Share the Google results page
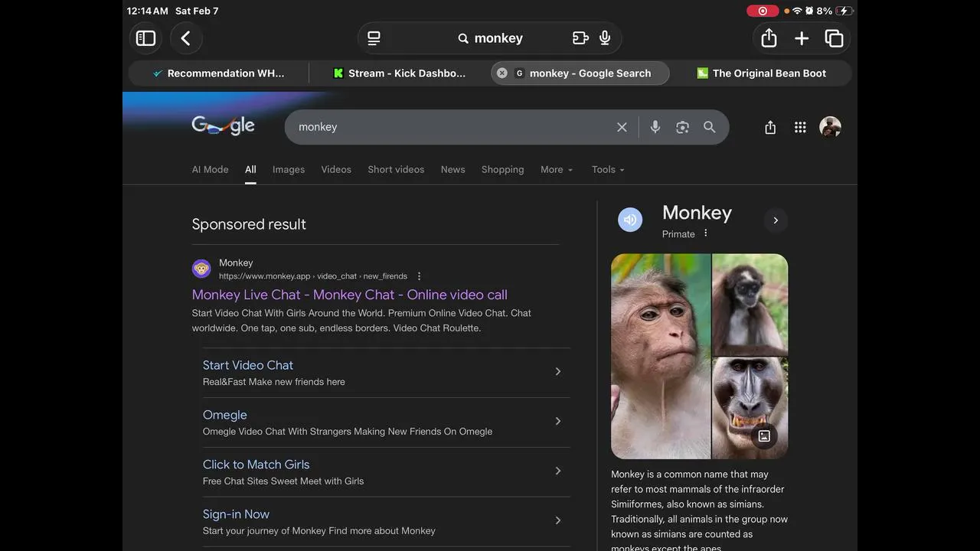This screenshot has height=551, width=980. click(x=770, y=128)
